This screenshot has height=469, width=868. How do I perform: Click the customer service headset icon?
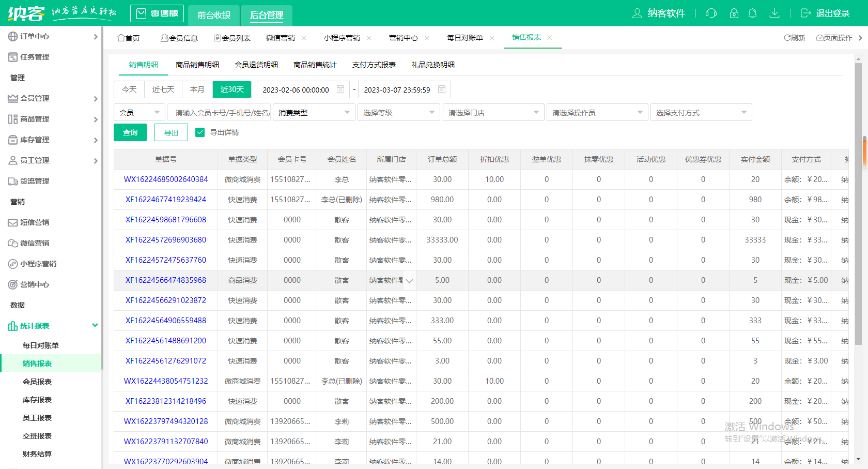[711, 13]
